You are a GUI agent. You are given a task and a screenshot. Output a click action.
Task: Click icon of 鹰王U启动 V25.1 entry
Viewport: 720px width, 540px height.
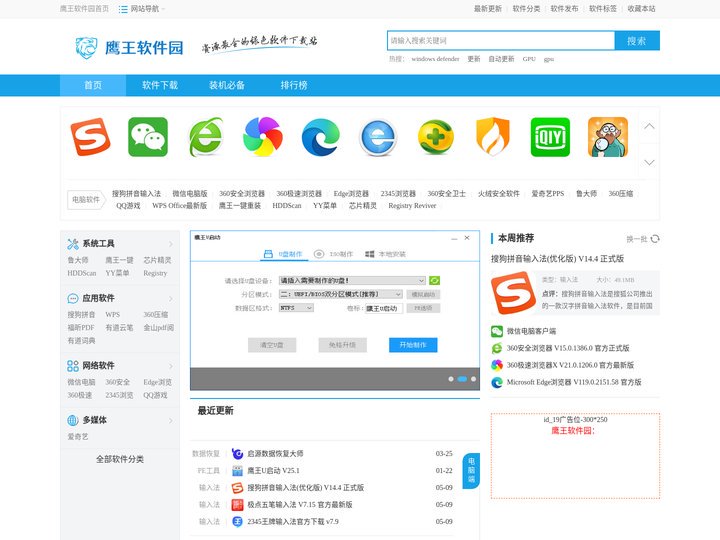click(237, 471)
